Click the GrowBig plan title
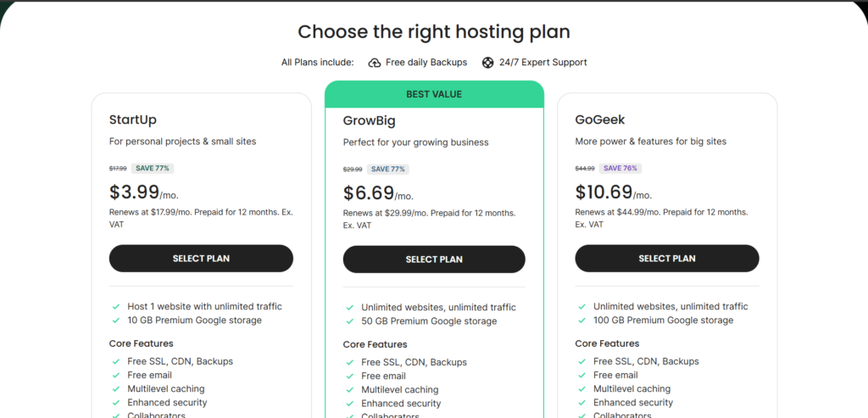 tap(372, 120)
